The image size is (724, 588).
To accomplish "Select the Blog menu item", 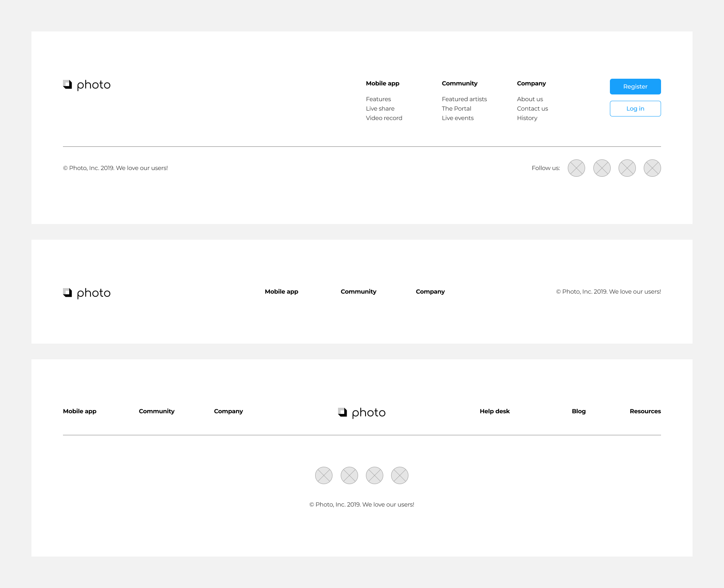I will [x=578, y=411].
